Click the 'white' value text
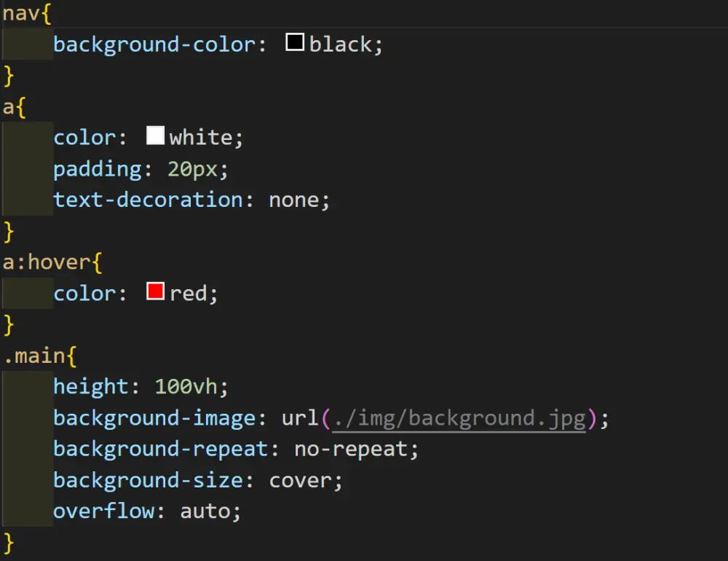Screen dimensions: 728x561 pos(201,138)
